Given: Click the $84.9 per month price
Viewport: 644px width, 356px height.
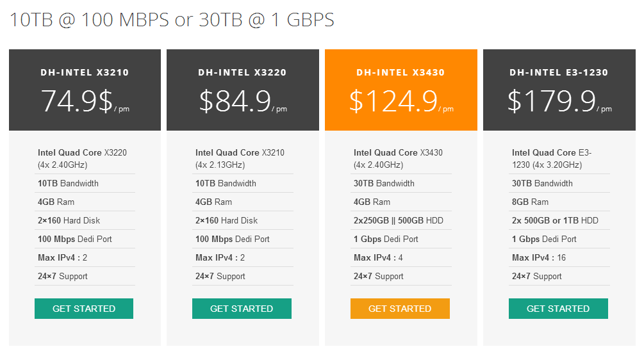Looking at the screenshot, I should click(235, 101).
